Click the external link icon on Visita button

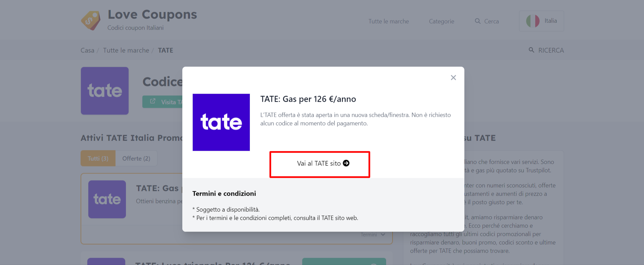pos(153,101)
